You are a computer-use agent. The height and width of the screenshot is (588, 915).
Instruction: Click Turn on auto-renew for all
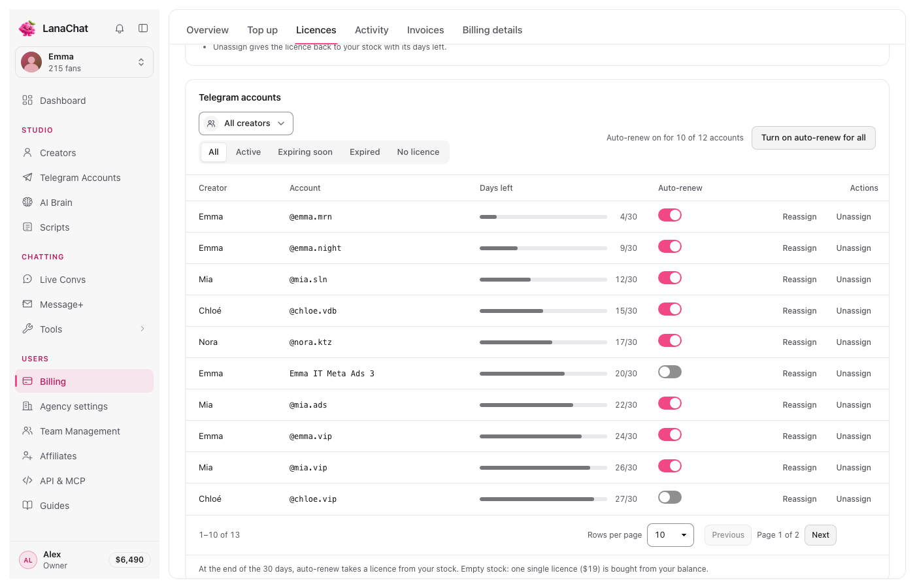(x=814, y=138)
